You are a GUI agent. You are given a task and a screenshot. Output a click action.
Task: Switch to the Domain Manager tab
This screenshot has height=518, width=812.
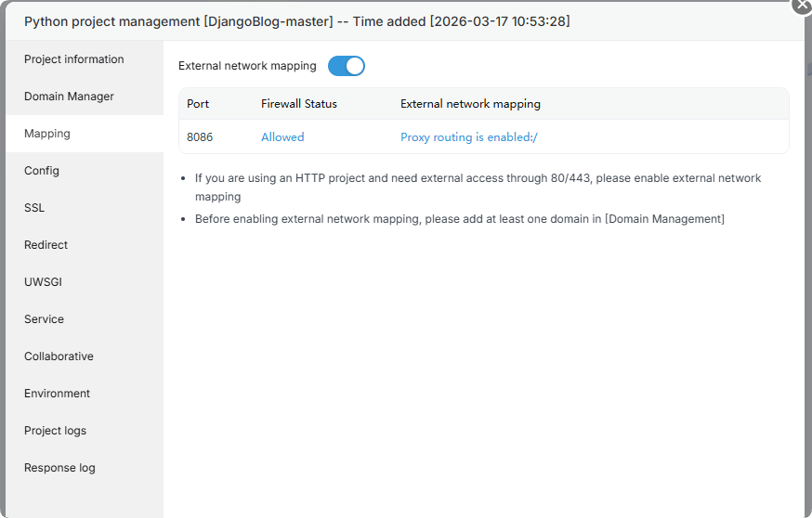coord(70,97)
